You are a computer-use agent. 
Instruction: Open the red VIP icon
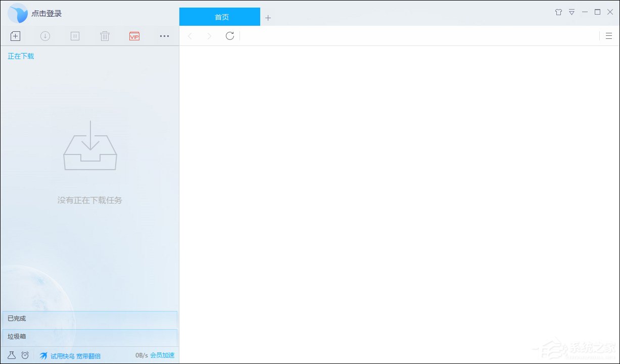click(x=134, y=36)
